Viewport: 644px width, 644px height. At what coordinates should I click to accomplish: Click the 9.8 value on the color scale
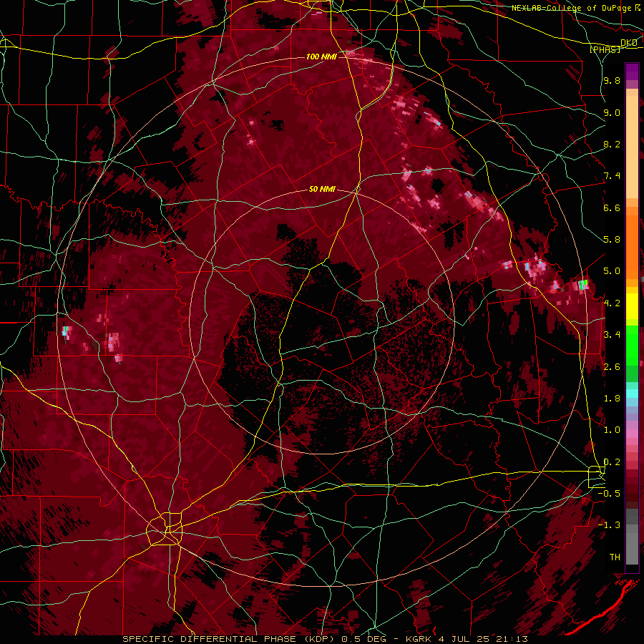pyautogui.click(x=612, y=81)
